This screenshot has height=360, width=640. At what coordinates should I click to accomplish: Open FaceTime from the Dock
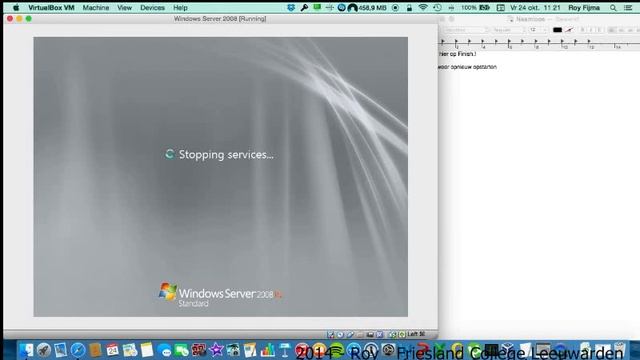tap(182, 350)
